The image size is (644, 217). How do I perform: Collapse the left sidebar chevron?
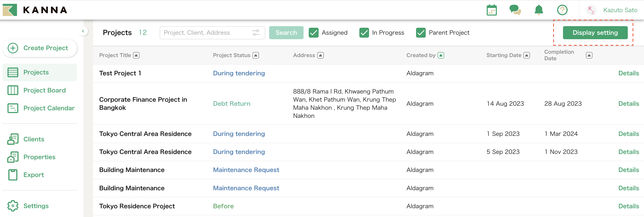83,31
